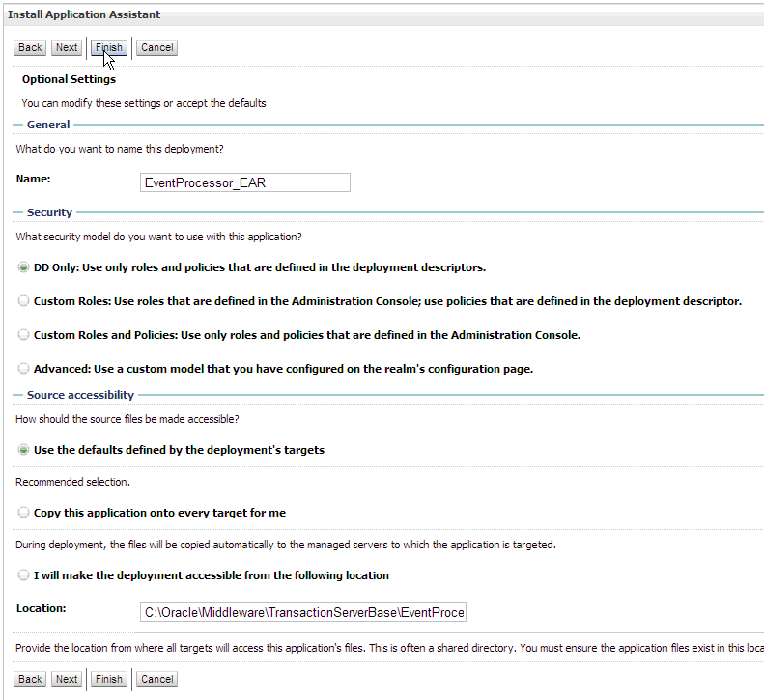
Task: Select the DD Only security model radio
Action: (23, 266)
